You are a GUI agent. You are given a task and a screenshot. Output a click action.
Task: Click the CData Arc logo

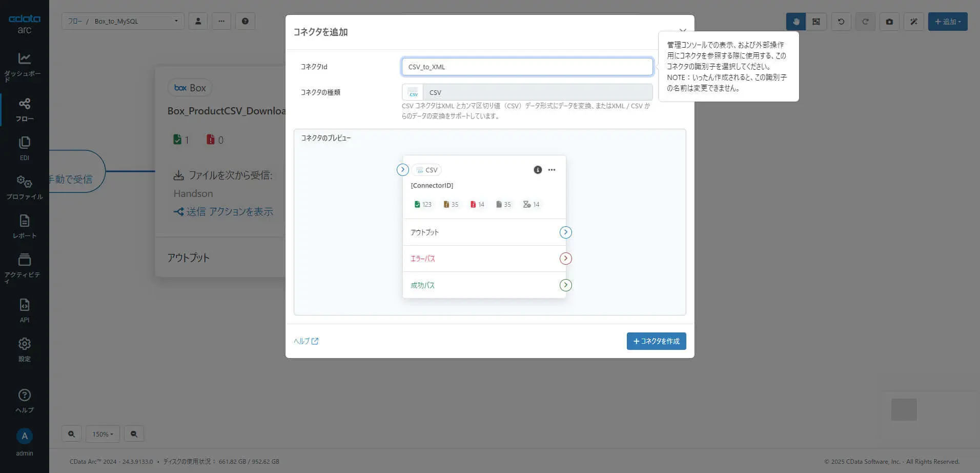(24, 24)
